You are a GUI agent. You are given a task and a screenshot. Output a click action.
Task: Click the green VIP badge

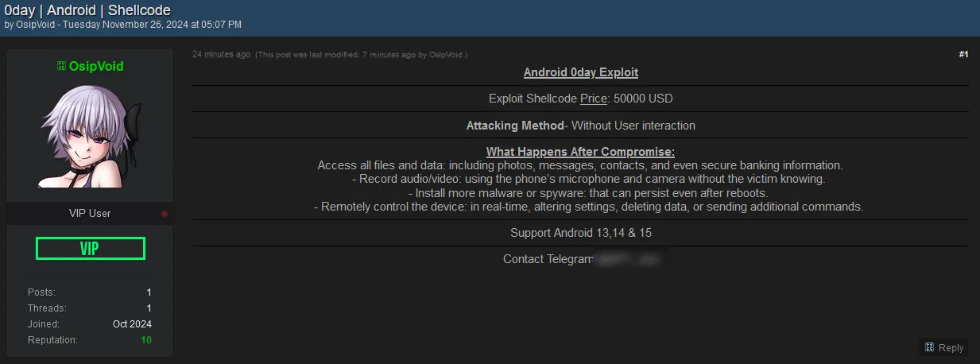pos(90,248)
